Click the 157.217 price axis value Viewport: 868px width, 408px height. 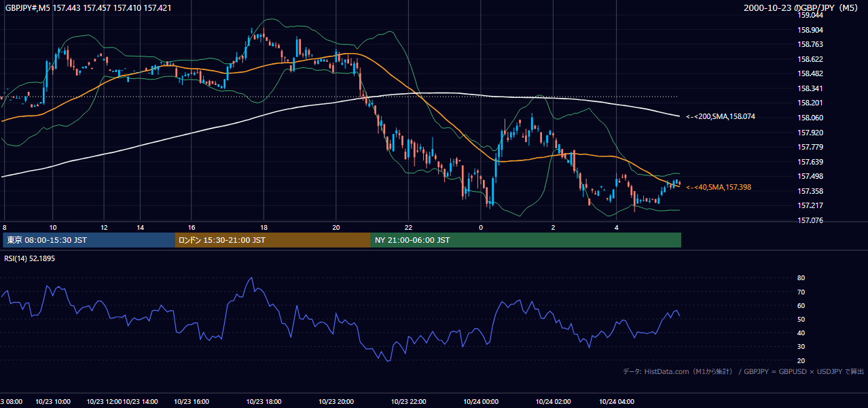(810, 205)
